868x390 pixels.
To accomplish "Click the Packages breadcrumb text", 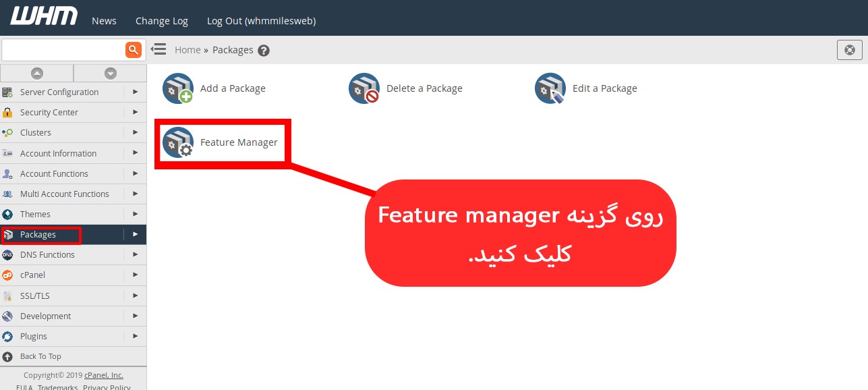I will (233, 50).
